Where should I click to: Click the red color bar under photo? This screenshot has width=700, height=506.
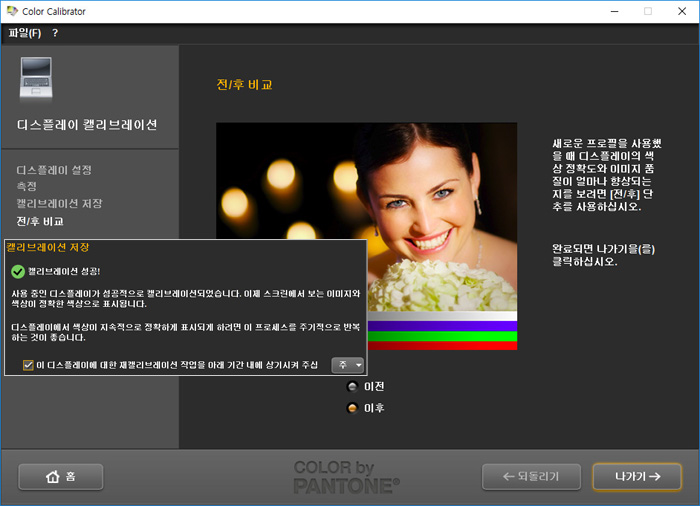pos(442,345)
